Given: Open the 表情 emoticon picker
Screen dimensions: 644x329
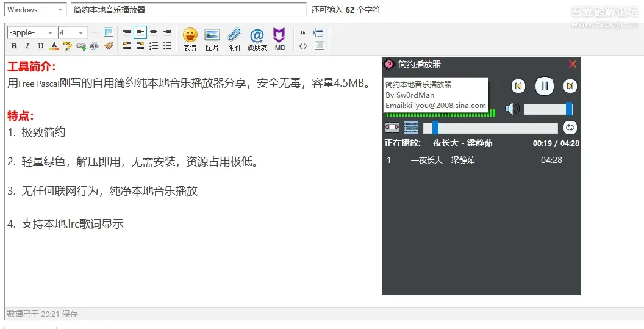Looking at the screenshot, I should (x=190, y=40).
